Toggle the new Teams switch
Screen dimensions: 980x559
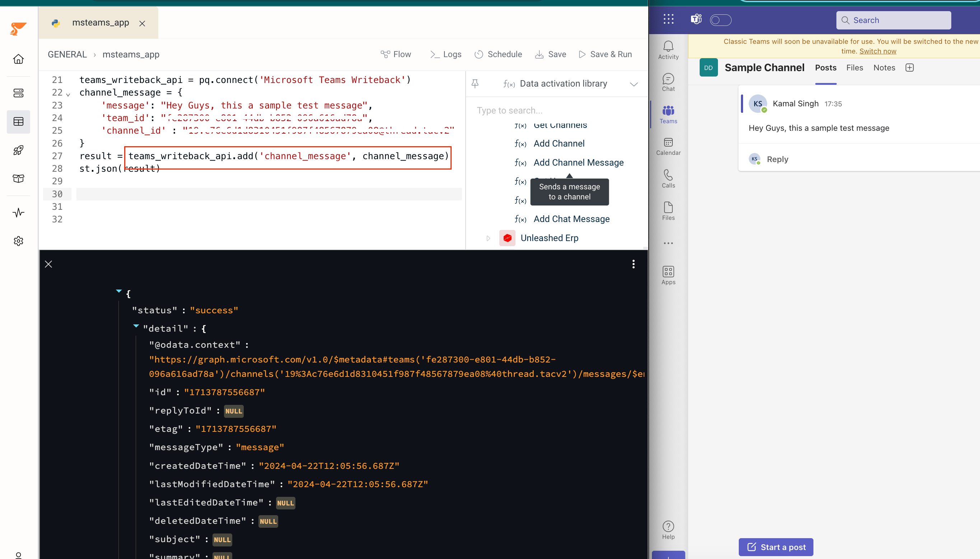tap(720, 20)
